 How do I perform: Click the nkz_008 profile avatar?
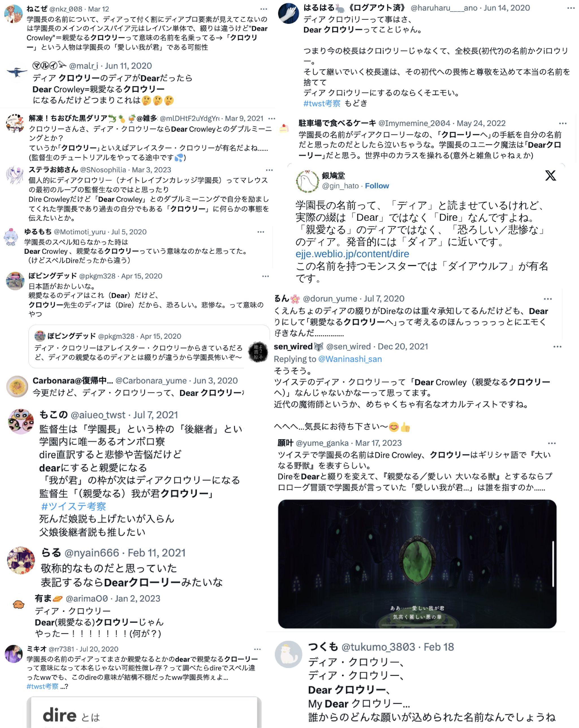[13, 14]
